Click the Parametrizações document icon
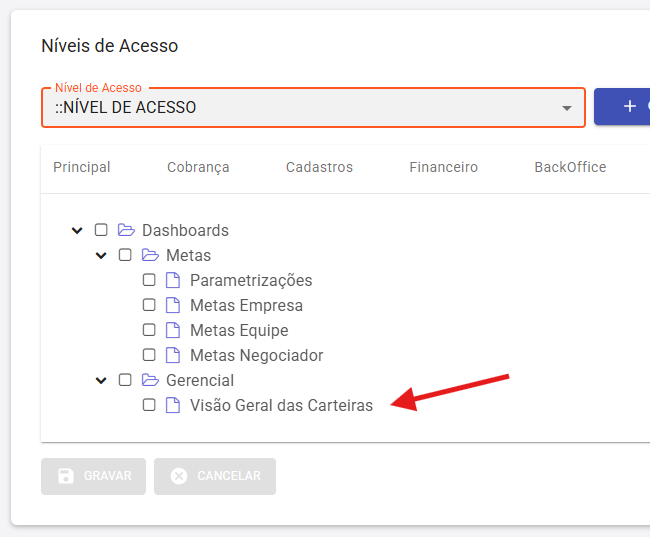 pyautogui.click(x=173, y=280)
